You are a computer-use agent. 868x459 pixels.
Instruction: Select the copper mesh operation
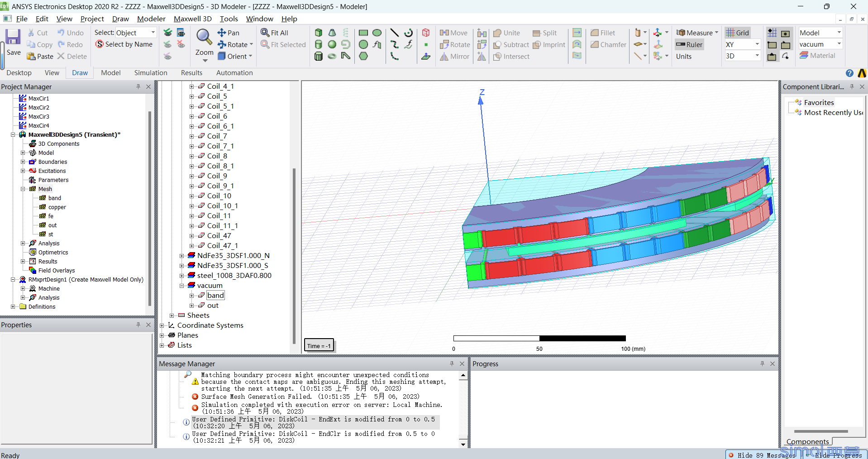pyautogui.click(x=57, y=207)
